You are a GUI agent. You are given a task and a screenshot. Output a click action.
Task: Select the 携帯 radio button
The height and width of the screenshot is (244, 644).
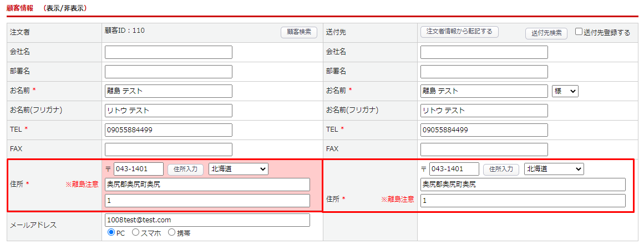[171, 233]
